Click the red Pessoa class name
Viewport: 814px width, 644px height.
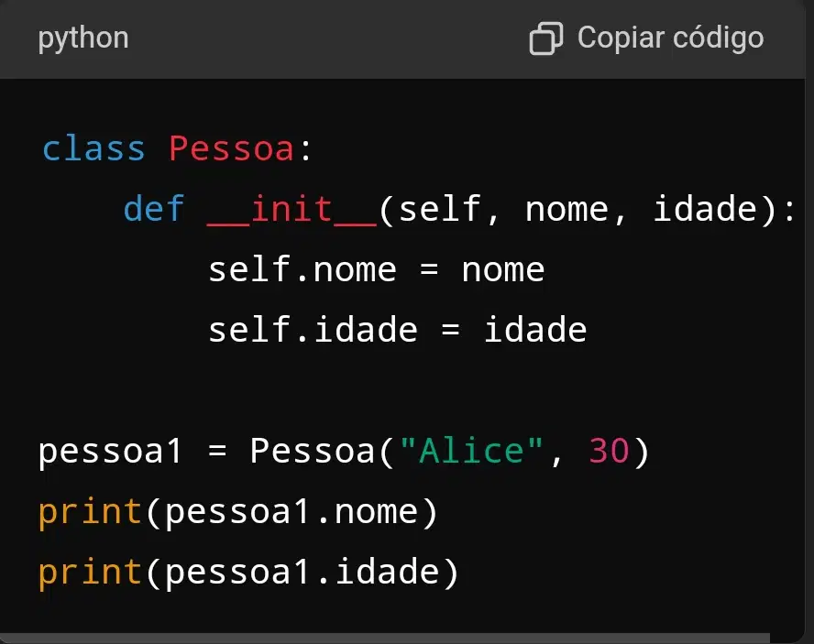232,149
